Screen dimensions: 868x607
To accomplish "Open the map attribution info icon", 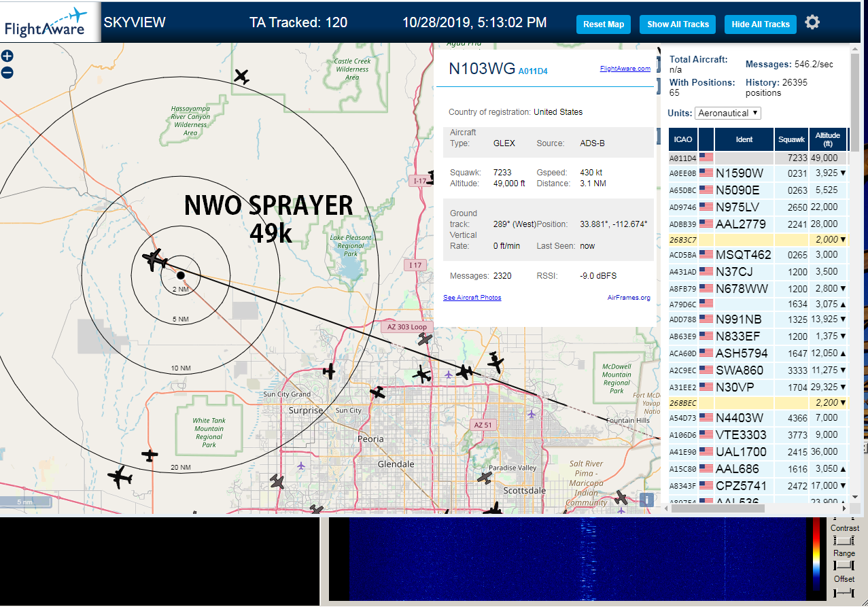I will 646,500.
